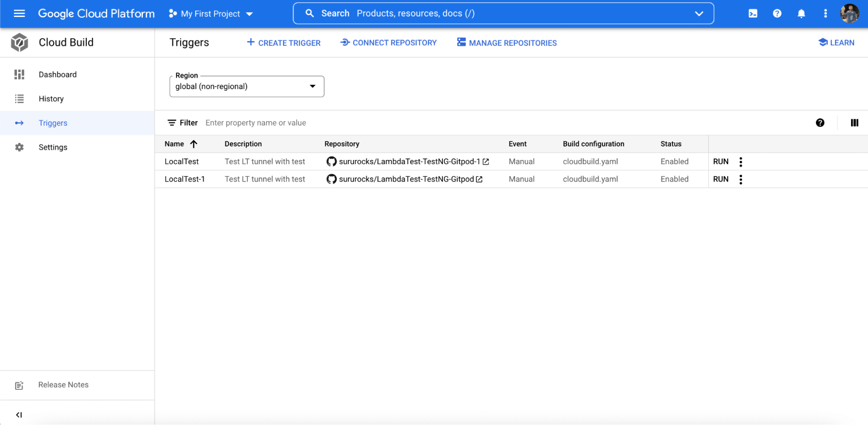Click the Filter funnel icon
Screen dimensions: 868x425
(x=172, y=123)
